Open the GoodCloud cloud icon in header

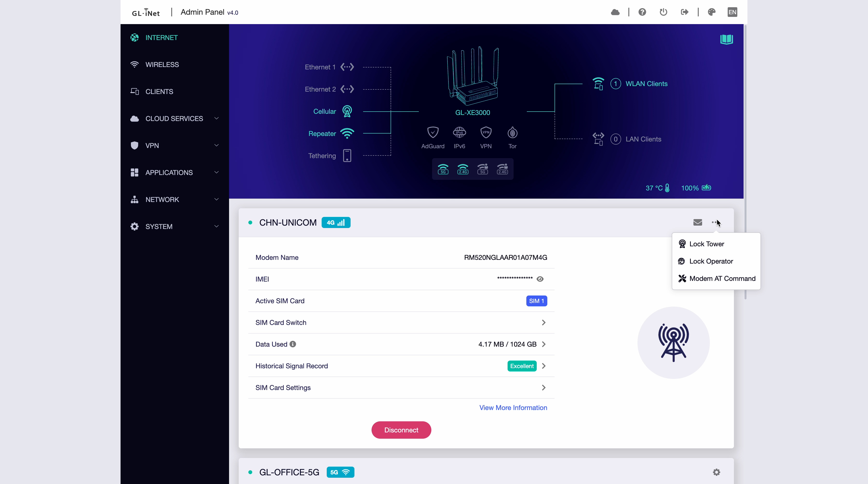615,12
